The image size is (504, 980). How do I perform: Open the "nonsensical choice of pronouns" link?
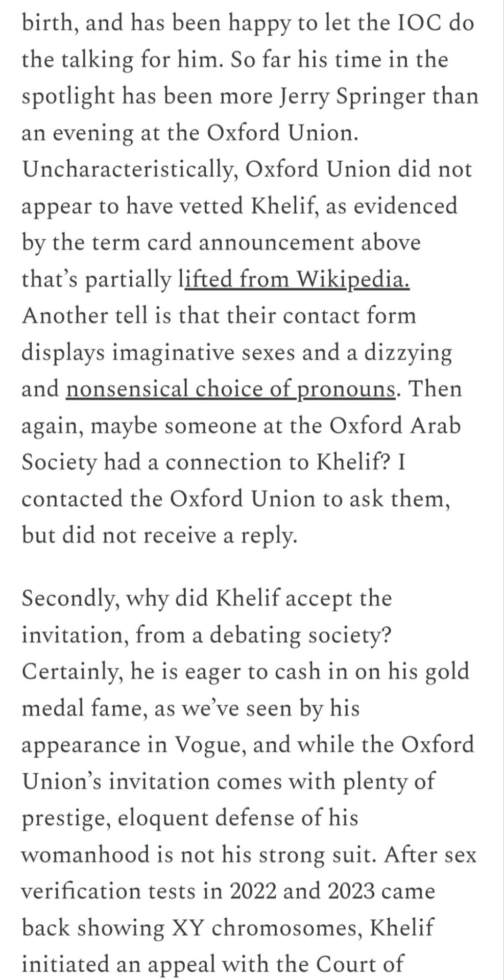231,389
